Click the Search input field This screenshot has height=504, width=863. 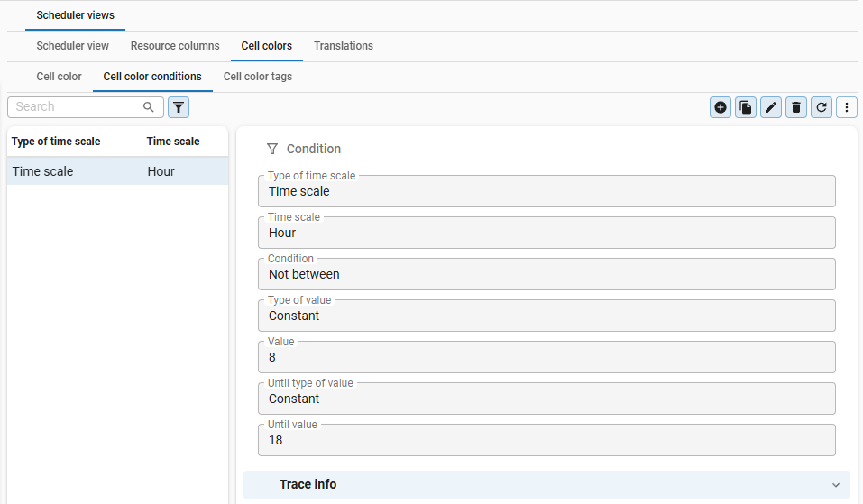coord(77,107)
